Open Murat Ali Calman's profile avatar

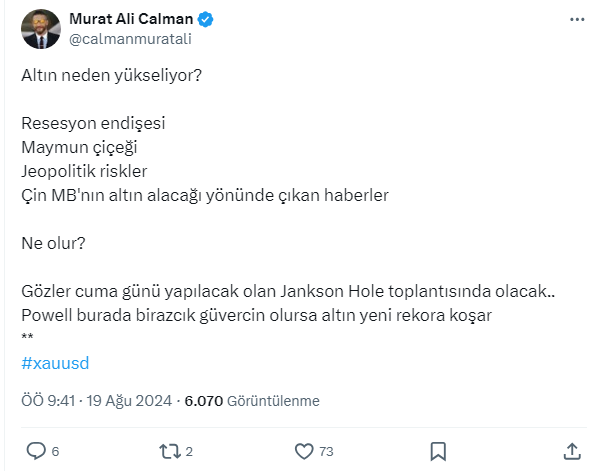coord(40,30)
